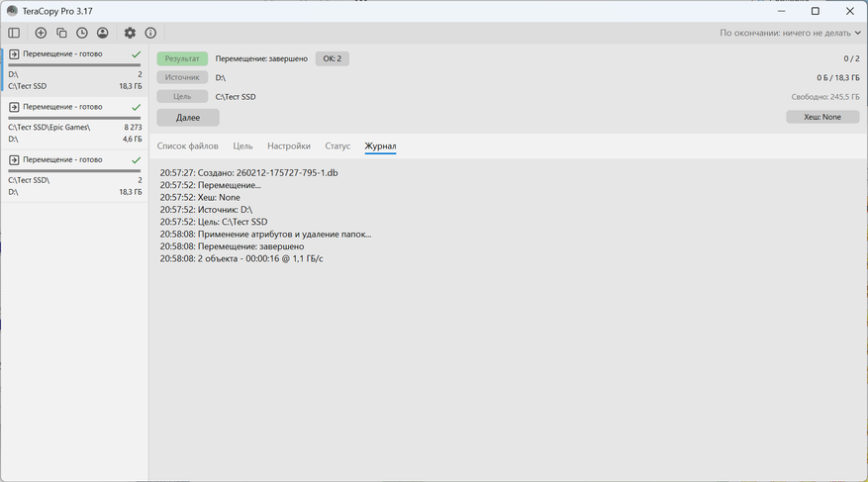This screenshot has width=868, height=482.
Task: Click move icon of Epic Games task
Action: click(x=14, y=107)
